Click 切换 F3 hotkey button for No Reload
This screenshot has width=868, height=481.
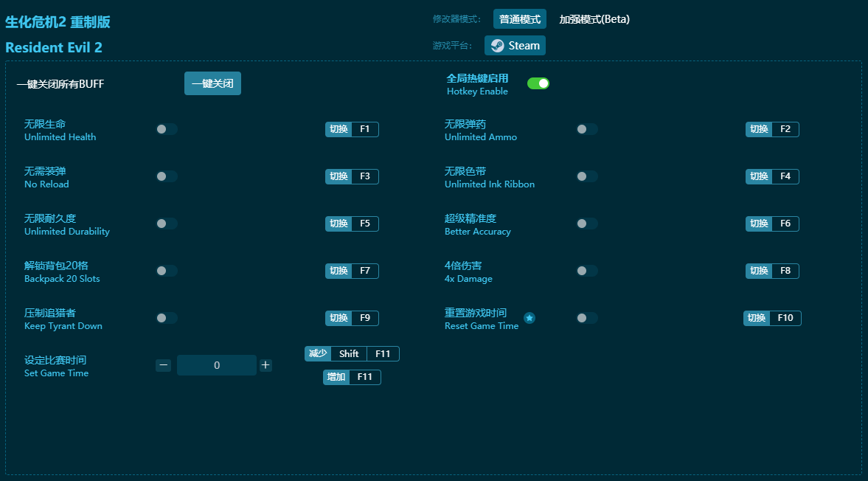[x=352, y=176]
